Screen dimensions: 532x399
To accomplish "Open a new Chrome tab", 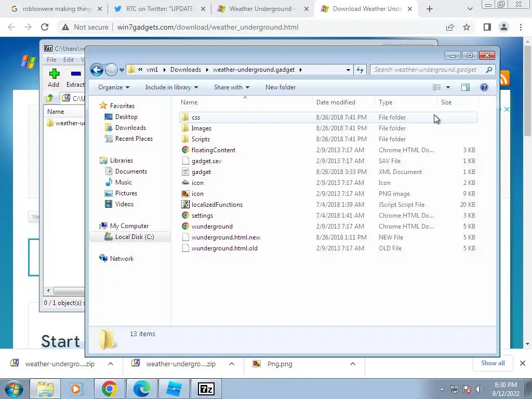I will [x=430, y=9].
